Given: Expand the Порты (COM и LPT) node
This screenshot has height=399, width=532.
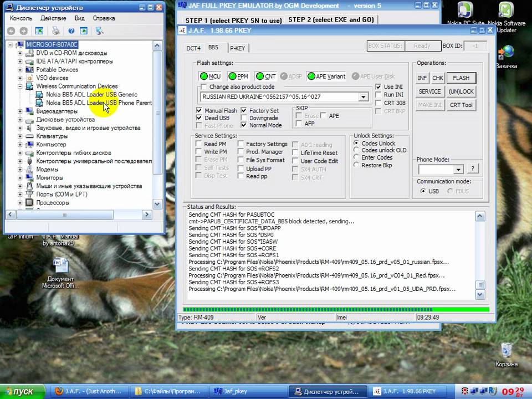Looking at the screenshot, I should click(20, 195).
